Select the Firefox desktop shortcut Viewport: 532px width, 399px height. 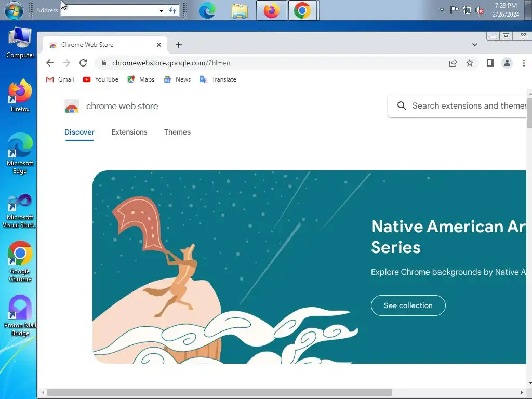(20, 96)
